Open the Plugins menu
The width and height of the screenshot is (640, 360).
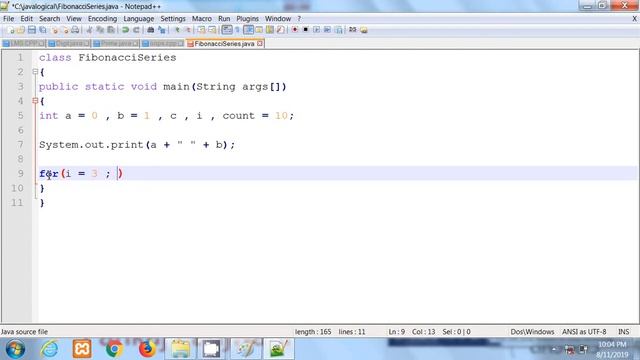247,19
